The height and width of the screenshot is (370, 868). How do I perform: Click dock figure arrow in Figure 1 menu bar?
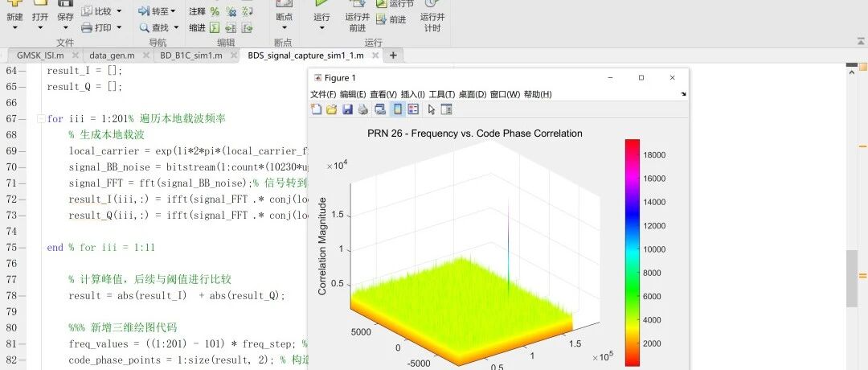[x=684, y=95]
